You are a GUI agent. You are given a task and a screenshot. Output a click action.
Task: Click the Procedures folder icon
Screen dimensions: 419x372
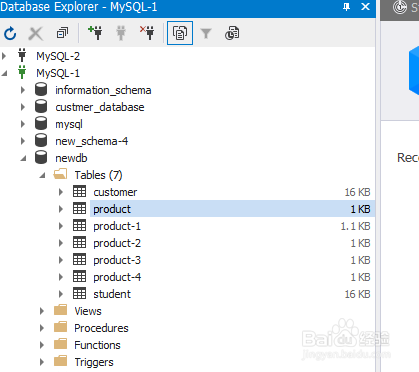tap(60, 327)
